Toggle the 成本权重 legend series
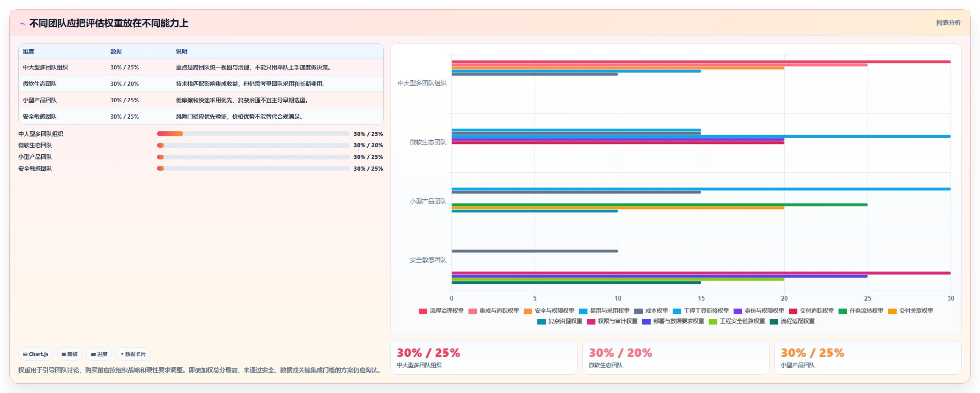The height and width of the screenshot is (393, 980). 651,311
